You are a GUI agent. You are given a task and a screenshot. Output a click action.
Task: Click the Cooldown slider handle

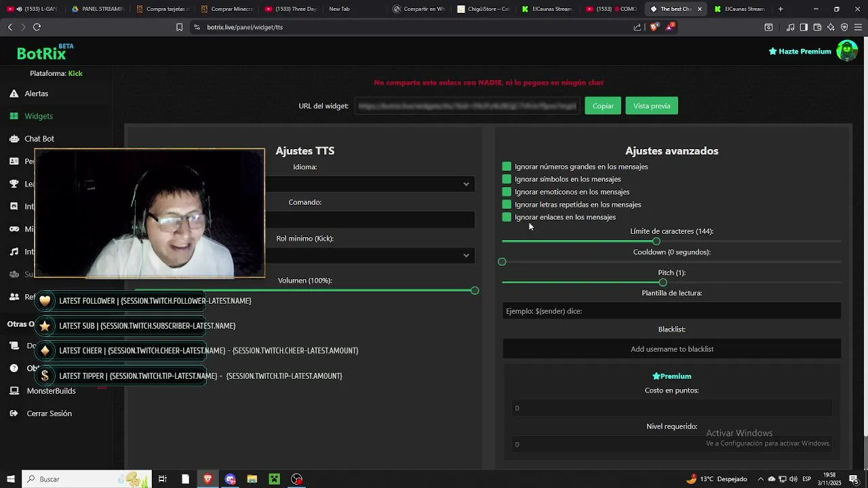point(502,262)
